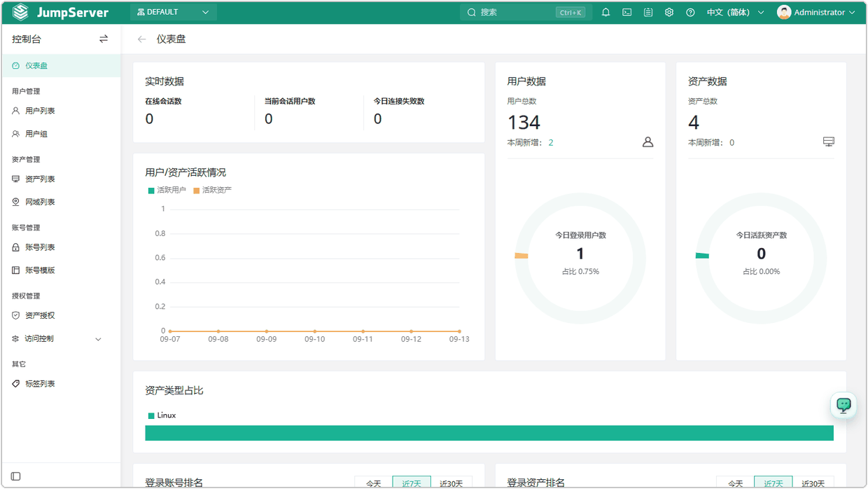Open the web terminal icon
This screenshot has height=489, width=868.
627,13
